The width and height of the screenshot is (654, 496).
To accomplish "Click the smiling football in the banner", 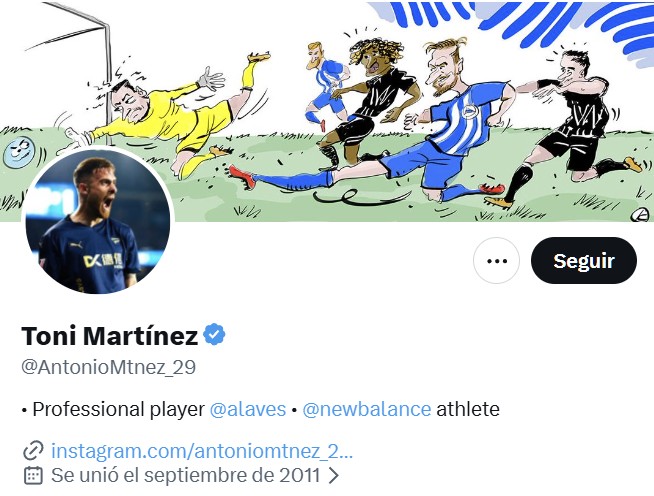I will pyautogui.click(x=17, y=152).
